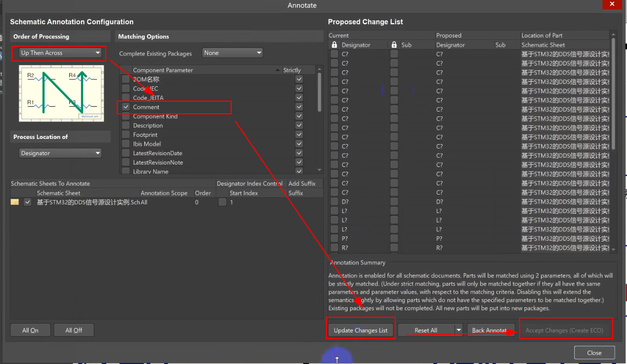Open the Complete Existing Packages None dropdown
The image size is (627, 364).
click(x=232, y=53)
